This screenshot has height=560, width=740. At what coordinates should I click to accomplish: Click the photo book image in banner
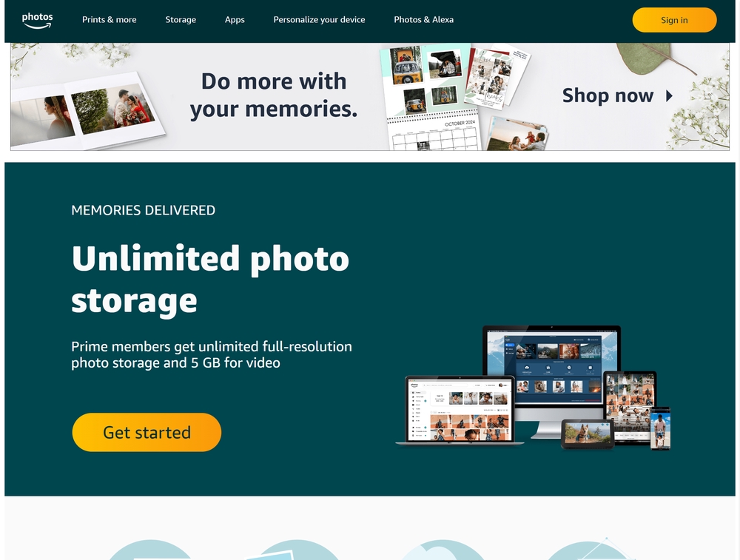(88, 112)
